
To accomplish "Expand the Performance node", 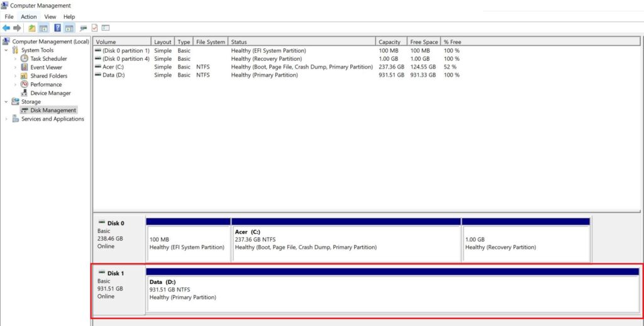I will point(15,84).
